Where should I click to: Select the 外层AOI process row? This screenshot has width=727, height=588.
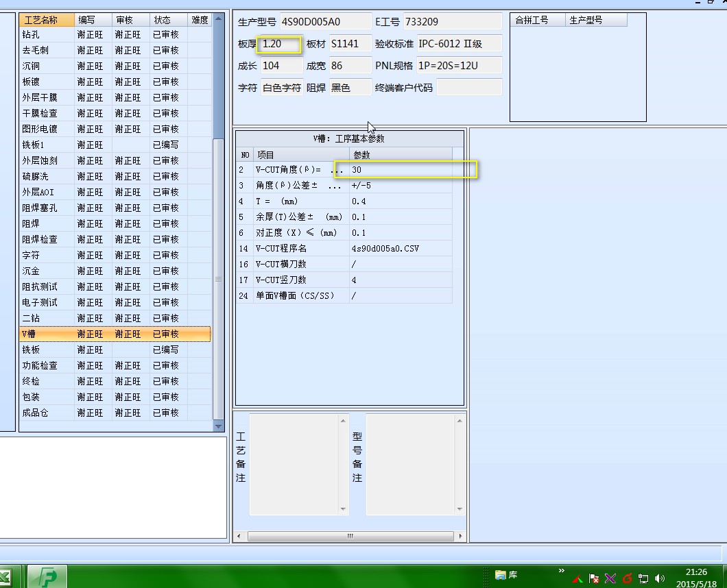[x=115, y=193]
